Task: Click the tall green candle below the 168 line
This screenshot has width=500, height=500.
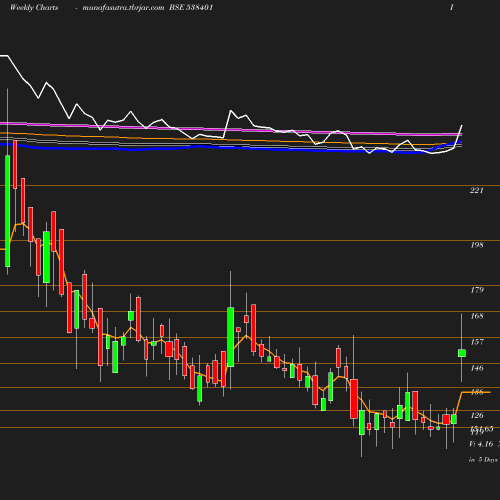Action: click(x=230, y=337)
